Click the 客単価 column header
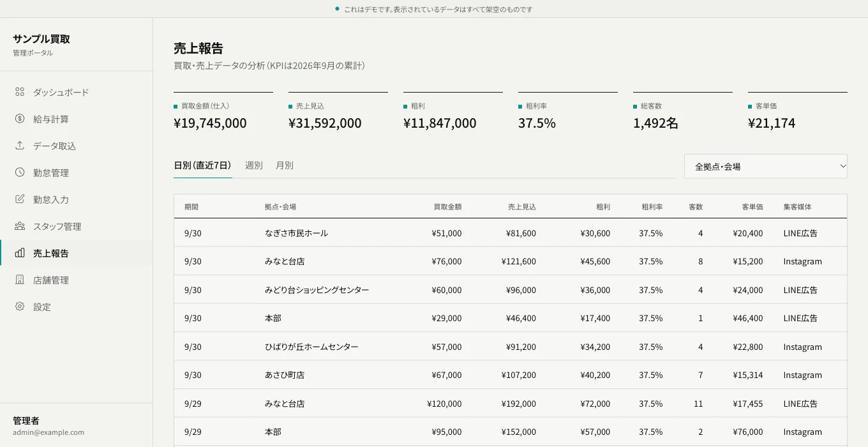The height and width of the screenshot is (447, 868). pyautogui.click(x=752, y=207)
